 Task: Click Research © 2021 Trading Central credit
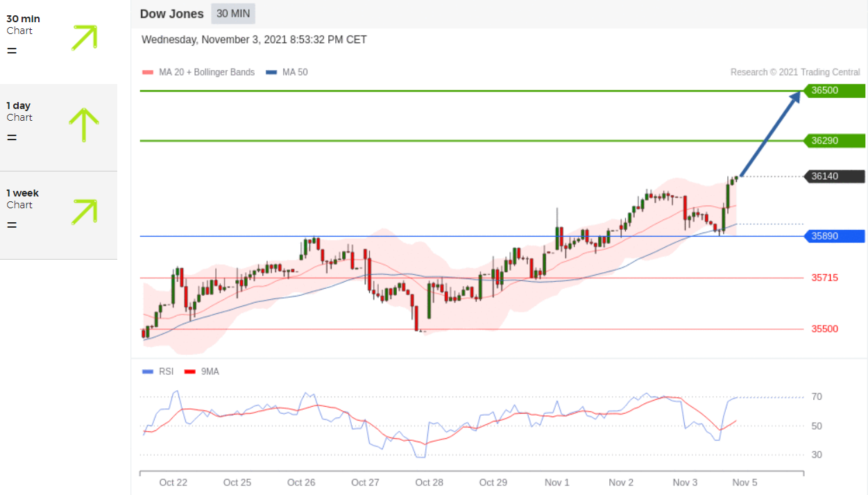coord(795,72)
